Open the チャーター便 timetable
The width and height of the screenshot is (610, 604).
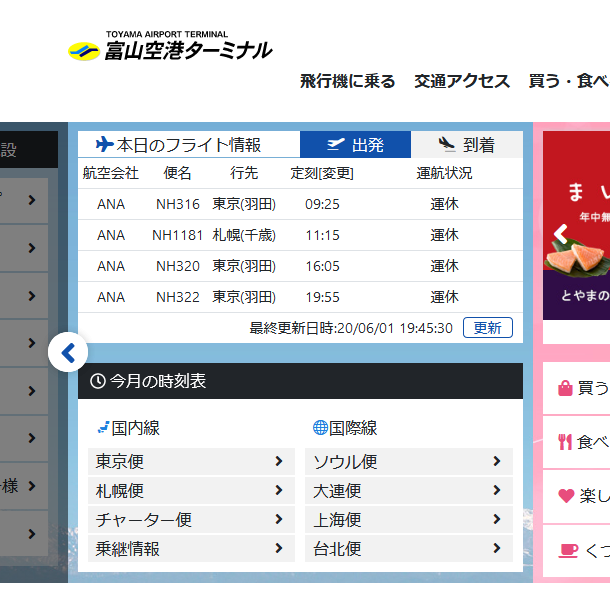(191, 520)
